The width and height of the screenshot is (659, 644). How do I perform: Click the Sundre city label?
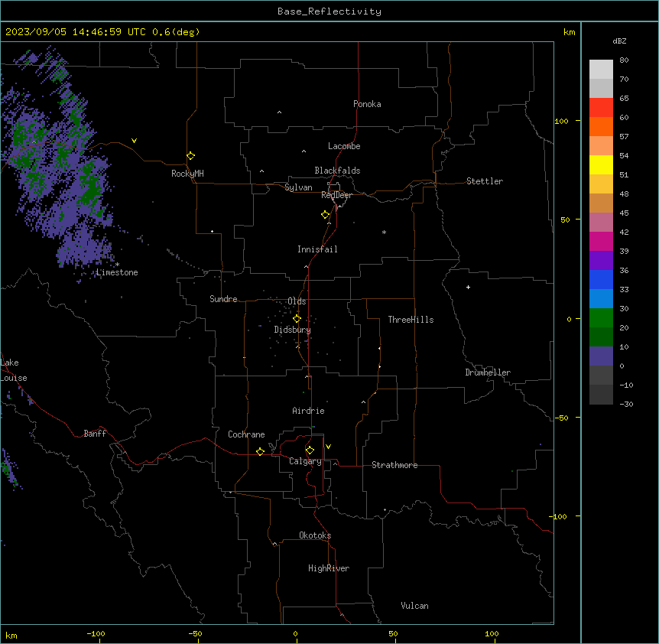(223, 299)
